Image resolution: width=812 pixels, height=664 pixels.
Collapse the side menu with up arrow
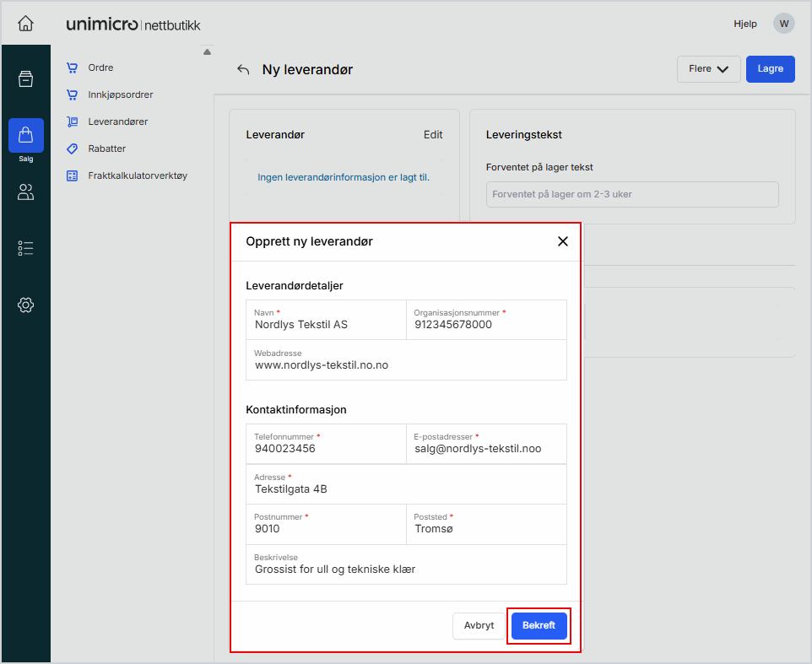coord(207,52)
